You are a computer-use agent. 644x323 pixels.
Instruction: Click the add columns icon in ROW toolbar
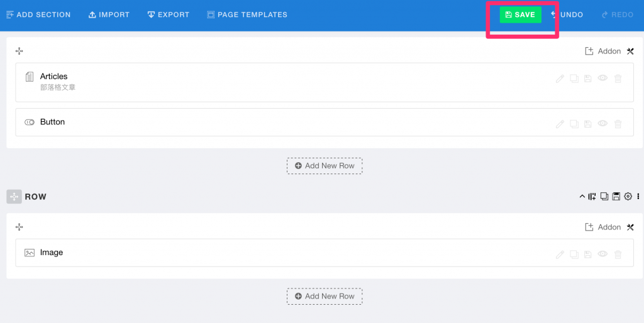(592, 197)
